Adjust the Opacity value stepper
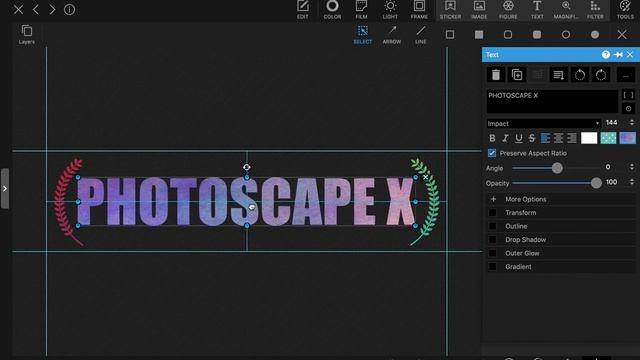The height and width of the screenshot is (360, 640). pyautogui.click(x=631, y=182)
